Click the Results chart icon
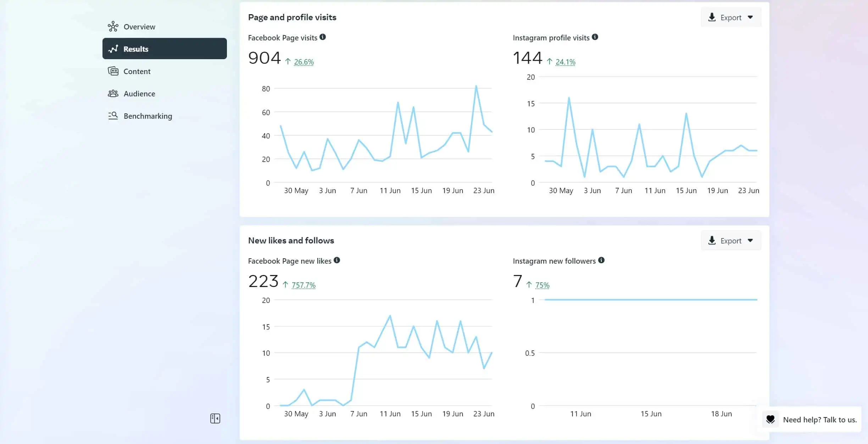The image size is (868, 444). tap(113, 49)
